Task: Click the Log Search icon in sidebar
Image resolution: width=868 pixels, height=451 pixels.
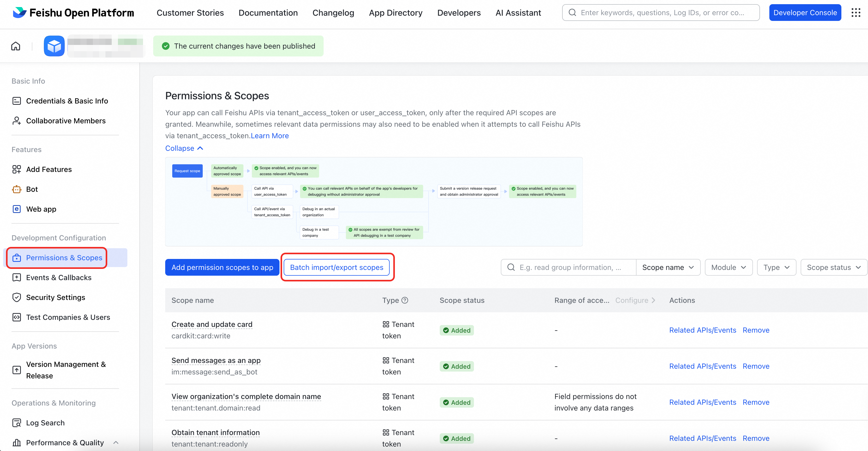Action: (x=16, y=423)
